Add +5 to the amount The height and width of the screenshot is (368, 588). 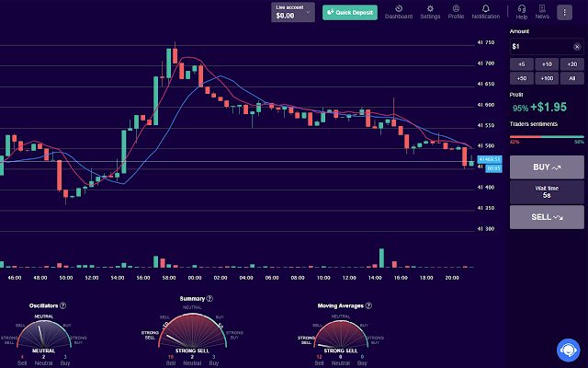point(522,64)
